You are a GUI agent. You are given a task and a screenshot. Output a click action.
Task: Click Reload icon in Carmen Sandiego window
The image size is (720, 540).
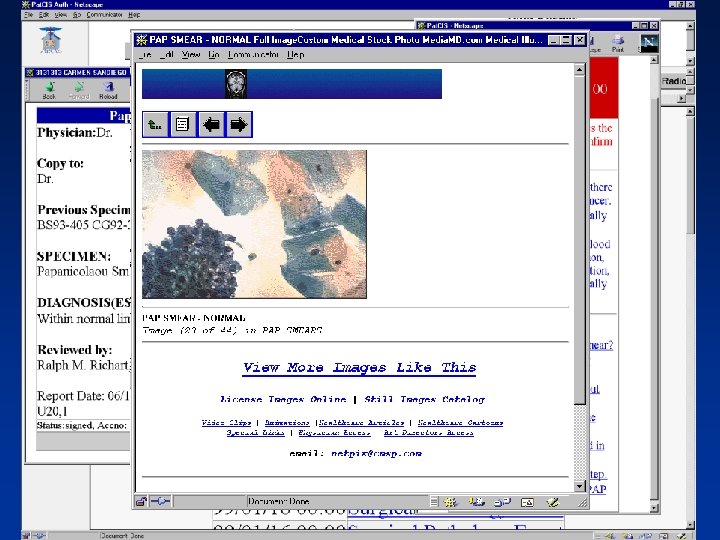pyautogui.click(x=108, y=90)
